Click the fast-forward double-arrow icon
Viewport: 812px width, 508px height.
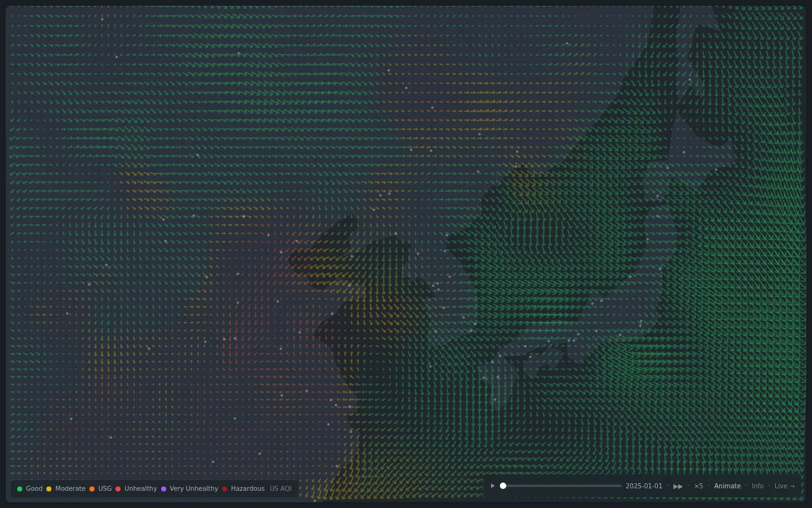(x=678, y=486)
